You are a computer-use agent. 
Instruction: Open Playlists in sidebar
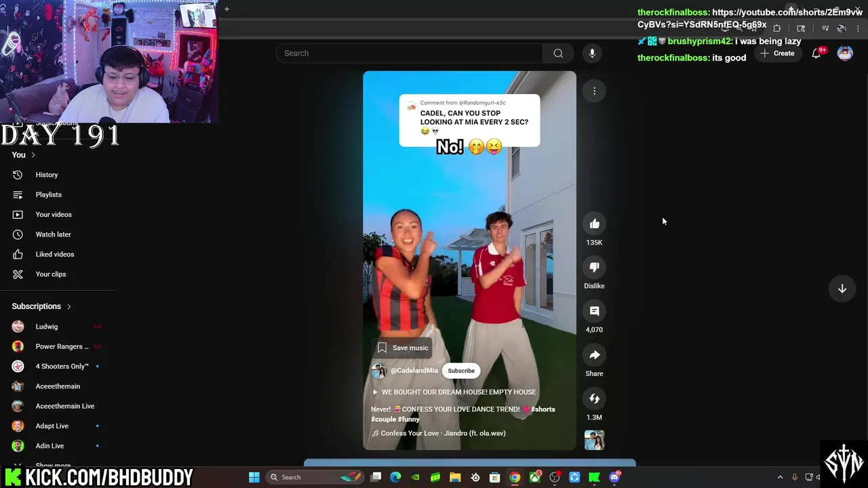pyautogui.click(x=48, y=195)
